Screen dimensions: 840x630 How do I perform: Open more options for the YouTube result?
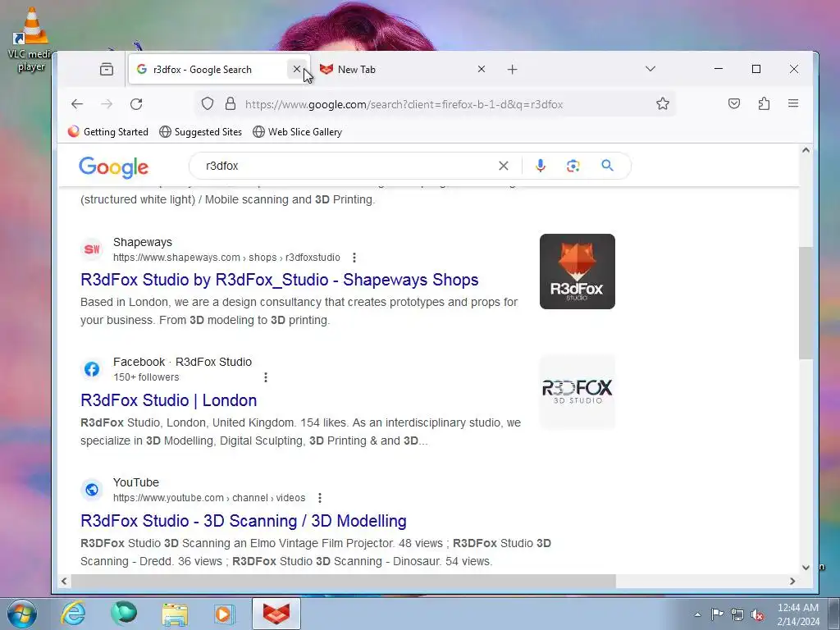pos(320,498)
